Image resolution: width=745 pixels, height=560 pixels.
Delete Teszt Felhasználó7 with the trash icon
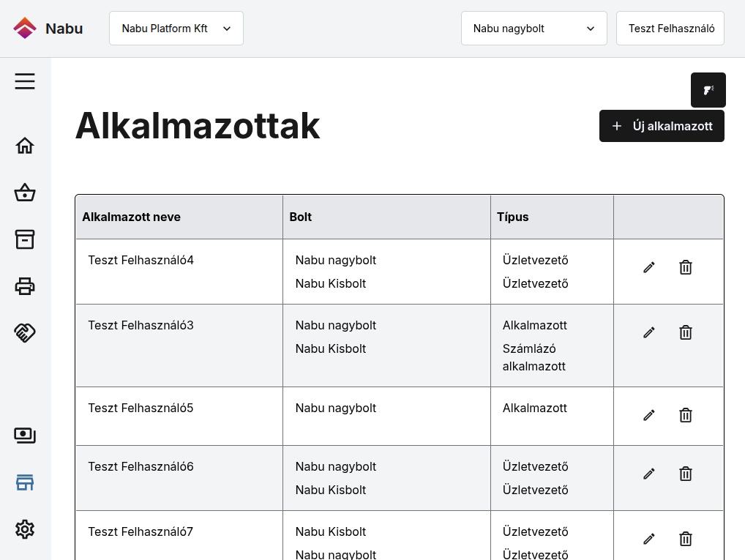686,539
